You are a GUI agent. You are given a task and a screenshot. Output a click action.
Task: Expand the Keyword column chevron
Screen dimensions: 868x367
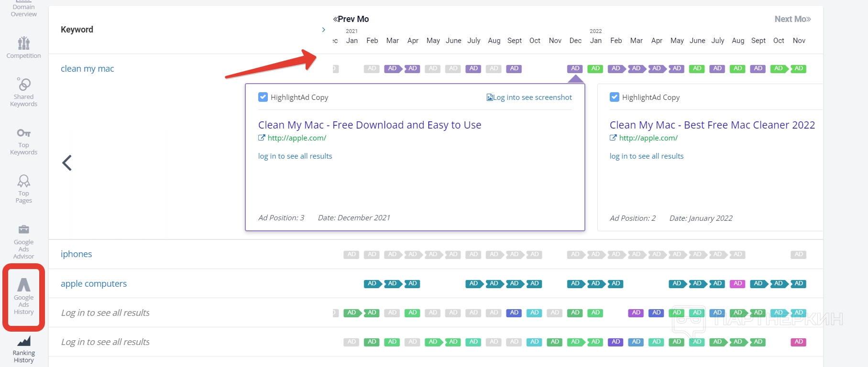click(x=324, y=30)
